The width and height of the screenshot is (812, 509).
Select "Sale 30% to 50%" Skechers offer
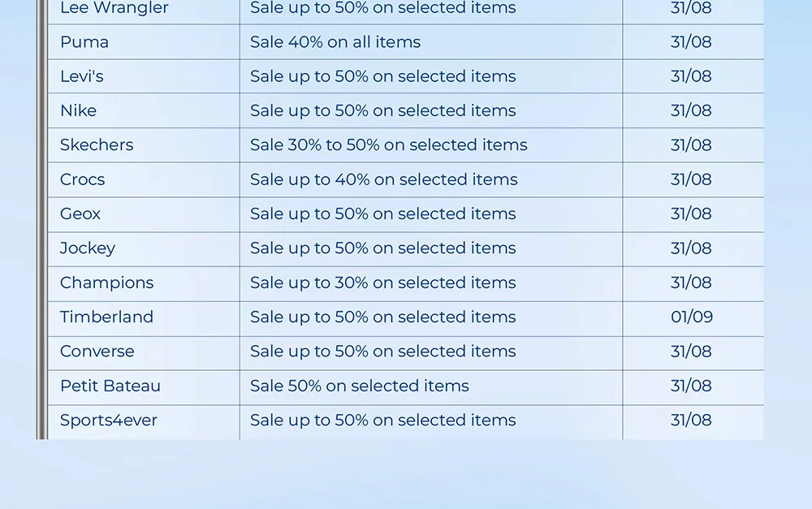(x=388, y=145)
